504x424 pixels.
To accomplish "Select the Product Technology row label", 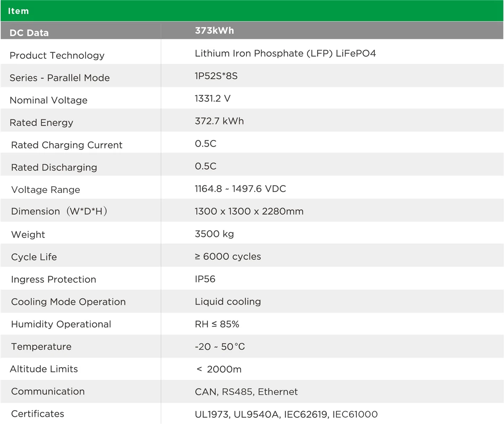I will coord(57,55).
